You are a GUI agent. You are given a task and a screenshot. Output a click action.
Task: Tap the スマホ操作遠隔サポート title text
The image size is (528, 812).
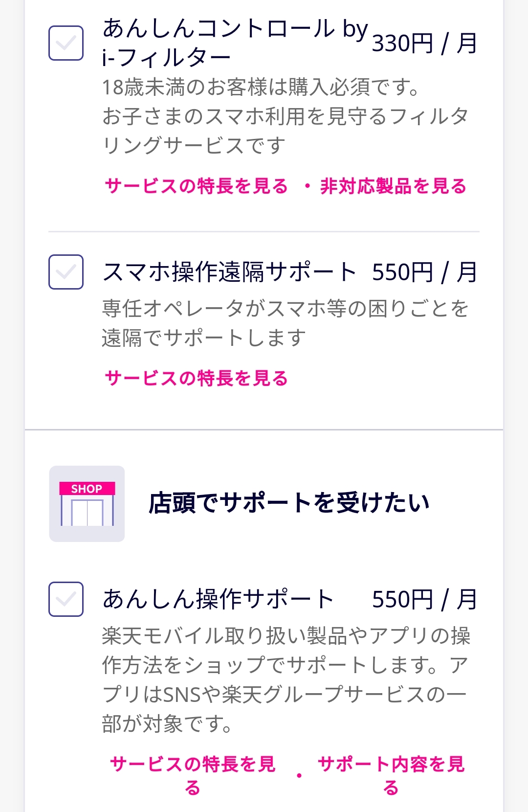(x=230, y=272)
